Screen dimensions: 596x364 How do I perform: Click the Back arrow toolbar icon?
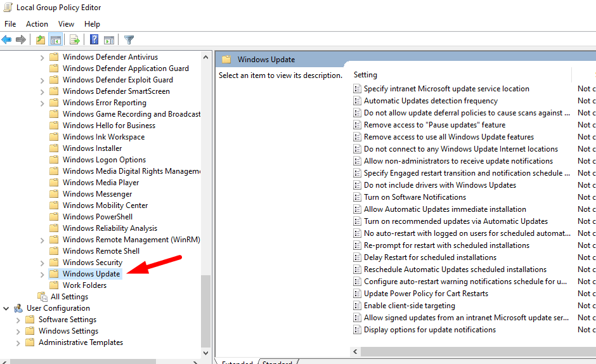tap(7, 40)
